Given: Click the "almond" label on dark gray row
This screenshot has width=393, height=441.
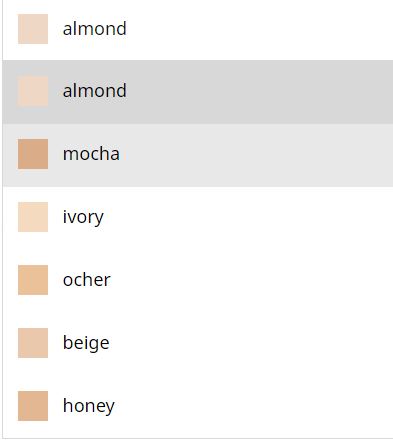Looking at the screenshot, I should pyautogui.click(x=95, y=91).
